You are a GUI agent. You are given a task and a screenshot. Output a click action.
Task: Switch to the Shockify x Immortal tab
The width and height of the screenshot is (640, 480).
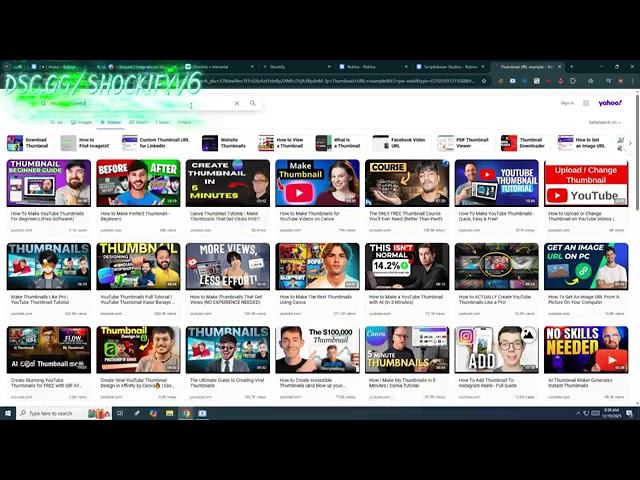tap(220, 67)
